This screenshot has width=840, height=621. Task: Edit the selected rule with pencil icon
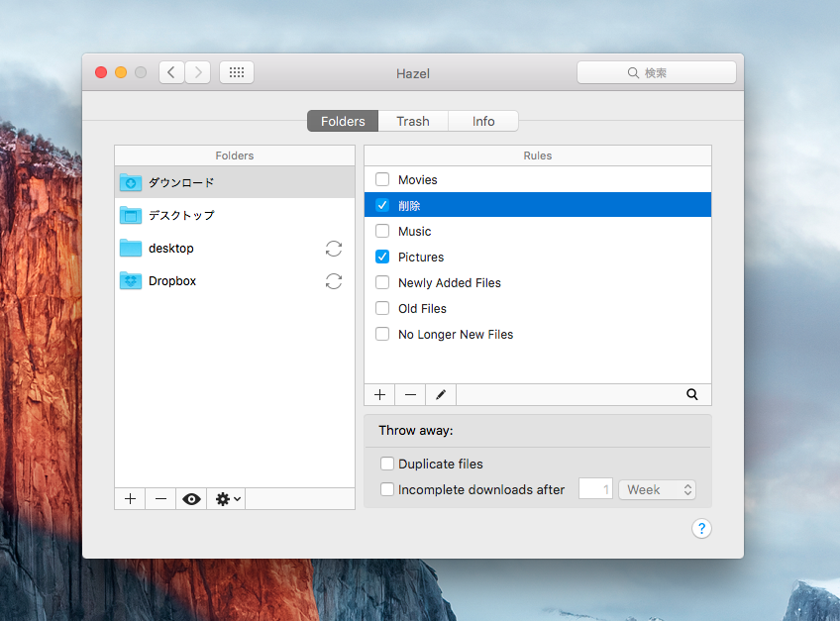[x=441, y=394]
